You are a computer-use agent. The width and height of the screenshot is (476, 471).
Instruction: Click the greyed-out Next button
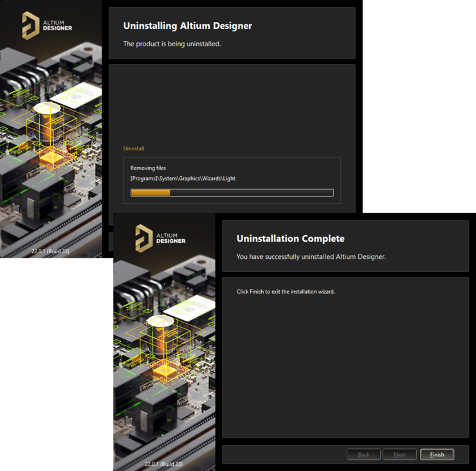[399, 454]
